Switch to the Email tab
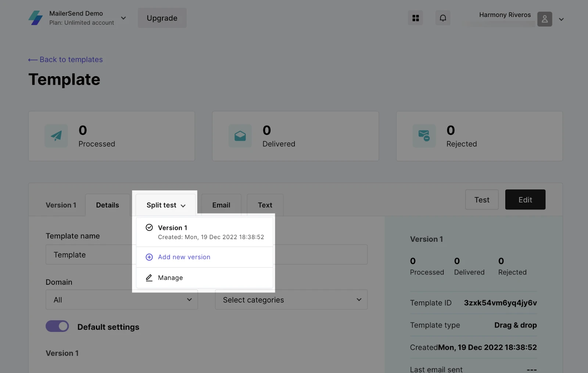The height and width of the screenshot is (373, 588). point(221,205)
